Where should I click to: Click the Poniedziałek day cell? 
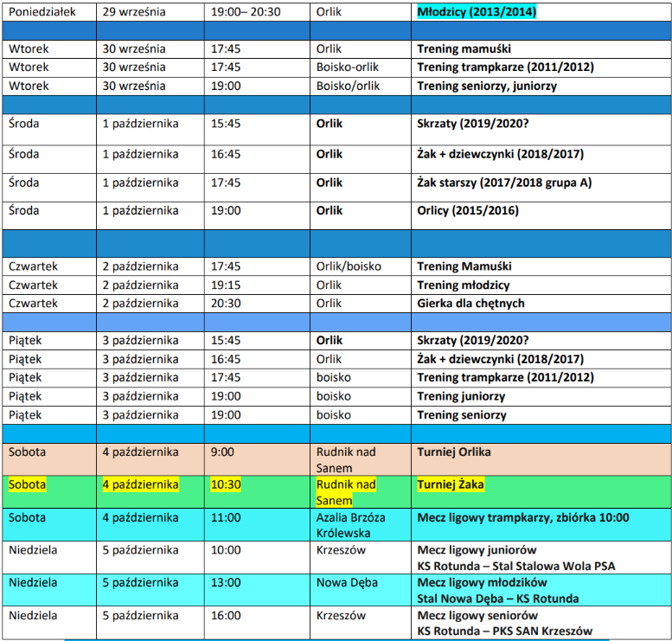coord(42,12)
